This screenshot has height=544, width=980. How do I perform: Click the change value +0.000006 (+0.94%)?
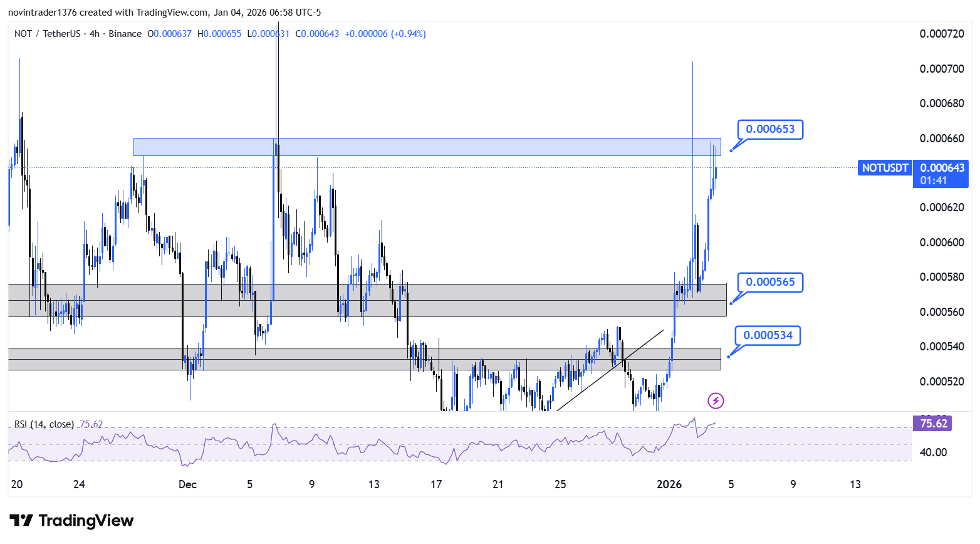pos(385,34)
